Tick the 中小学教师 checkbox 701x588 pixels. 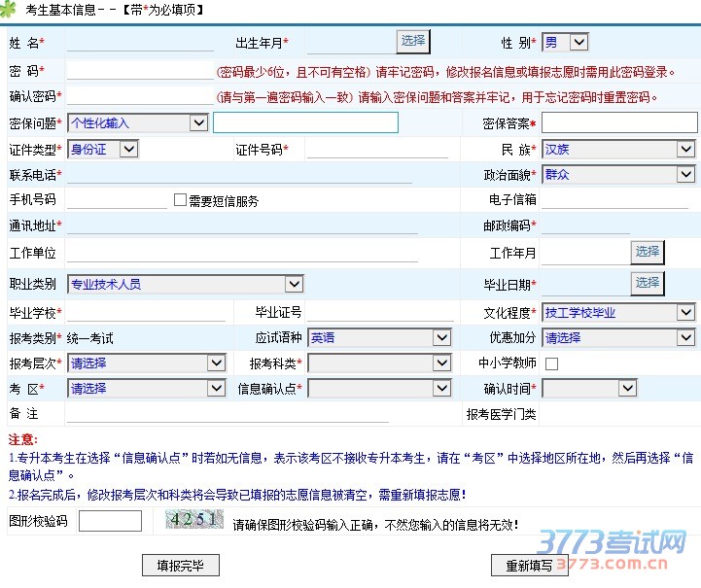(x=551, y=363)
